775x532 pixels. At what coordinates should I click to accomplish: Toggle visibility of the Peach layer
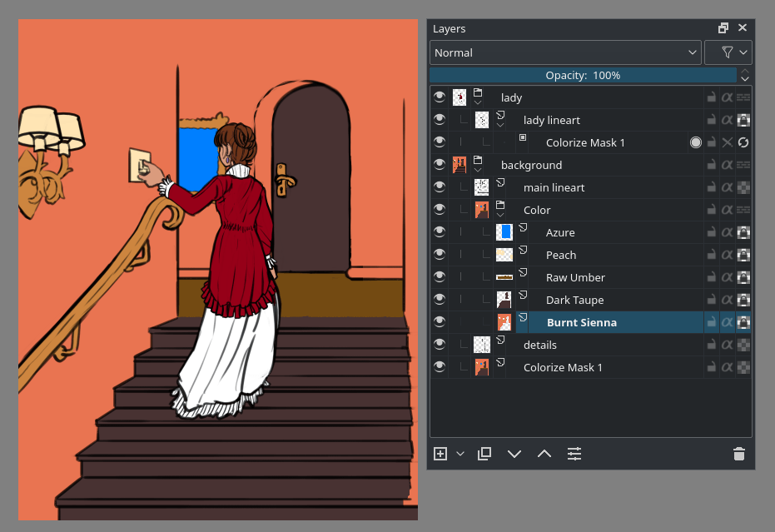pos(440,255)
